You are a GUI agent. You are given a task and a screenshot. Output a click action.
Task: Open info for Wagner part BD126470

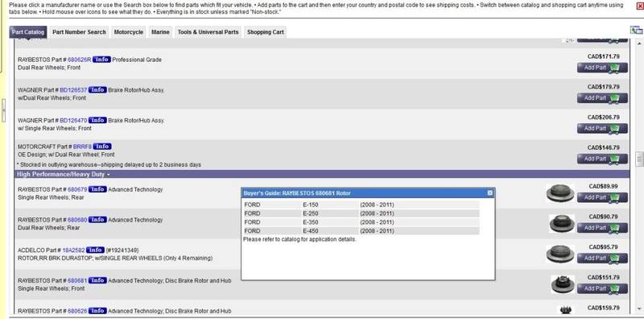[97, 121]
